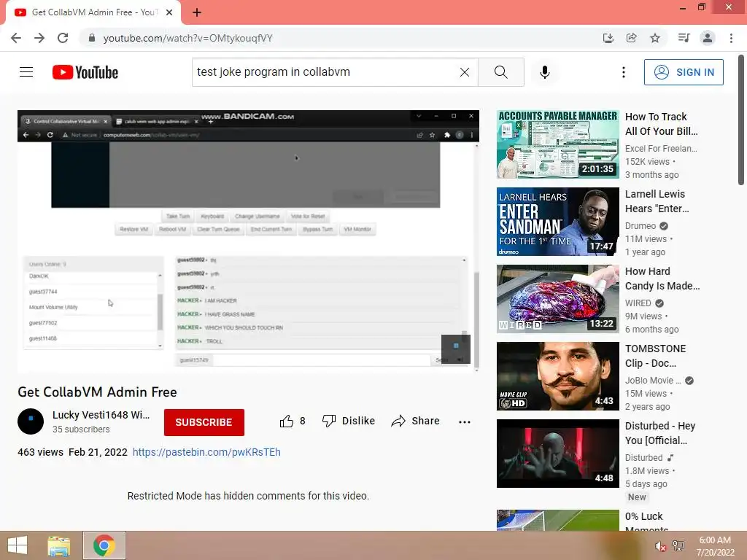
Task: Open the YouTube hamburger guide menu
Action: 26,72
